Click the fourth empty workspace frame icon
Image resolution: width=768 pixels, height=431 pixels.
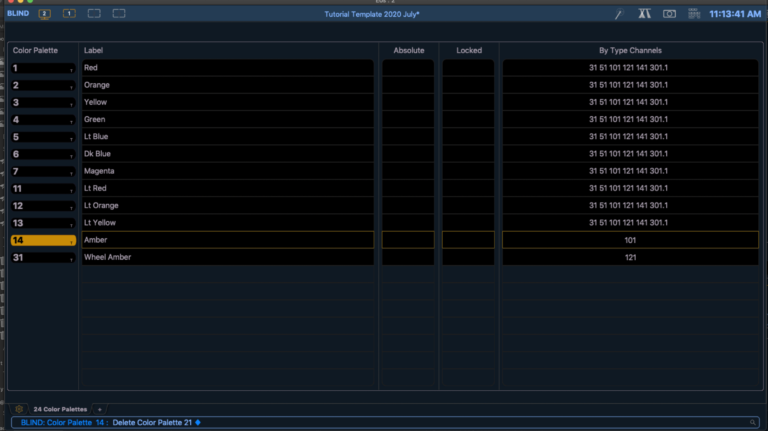coord(119,14)
